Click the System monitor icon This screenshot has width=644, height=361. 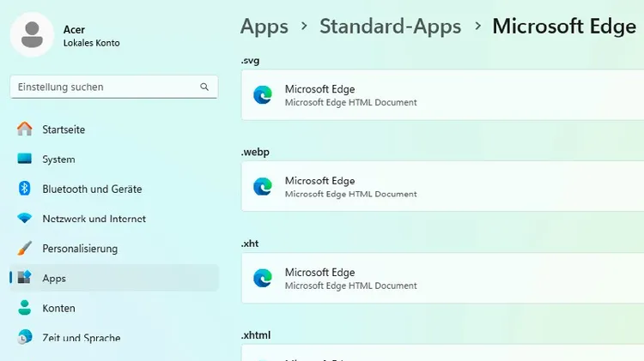(x=25, y=159)
